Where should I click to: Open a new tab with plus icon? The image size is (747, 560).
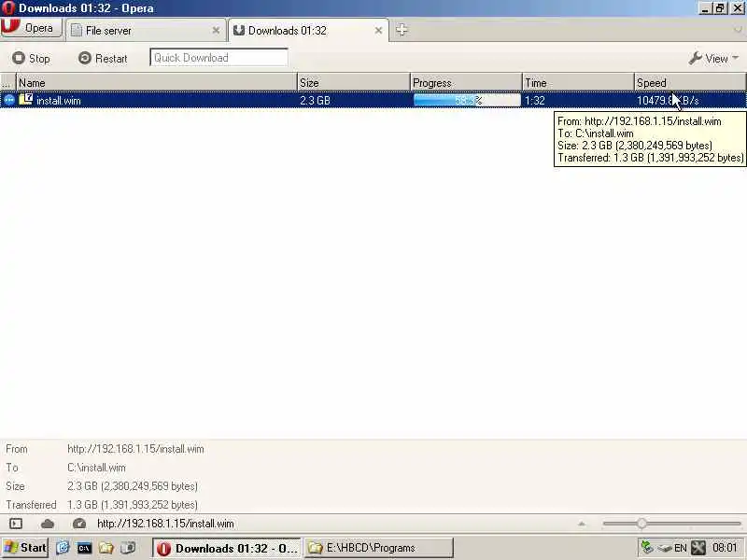pyautogui.click(x=402, y=30)
